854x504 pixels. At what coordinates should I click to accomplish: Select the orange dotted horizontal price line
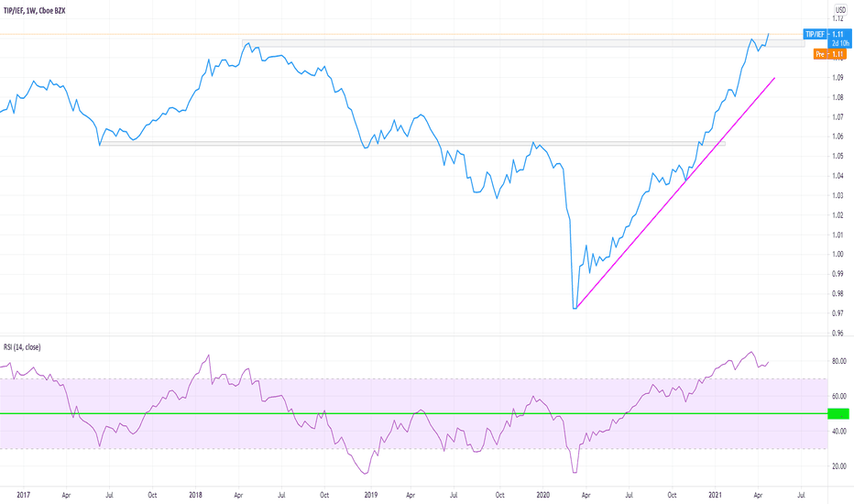coord(401,34)
